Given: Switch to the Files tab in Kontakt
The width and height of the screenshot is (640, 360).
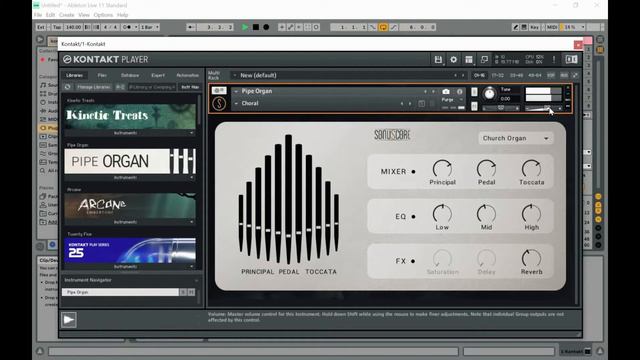Looking at the screenshot, I should [x=102, y=76].
